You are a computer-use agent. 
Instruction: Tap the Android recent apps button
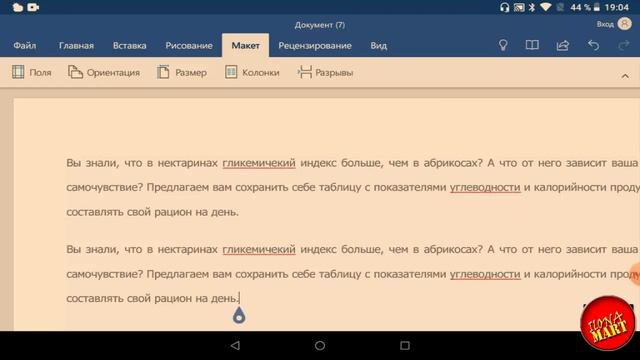404,345
